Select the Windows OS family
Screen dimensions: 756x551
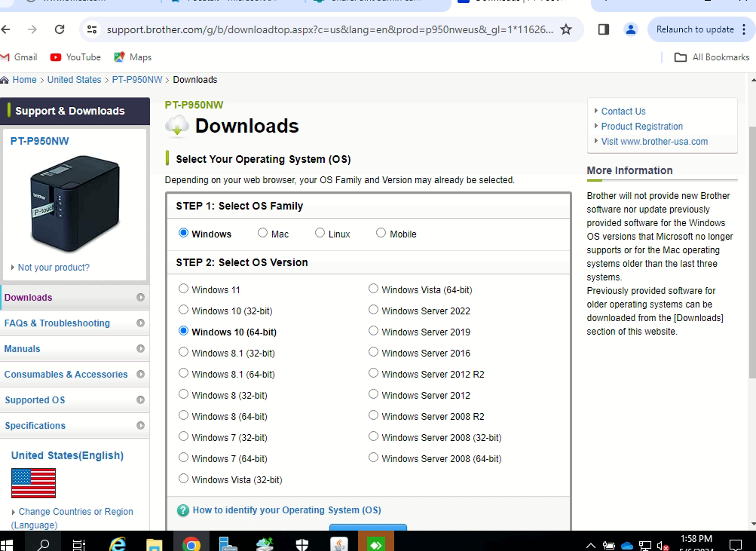pyautogui.click(x=183, y=233)
